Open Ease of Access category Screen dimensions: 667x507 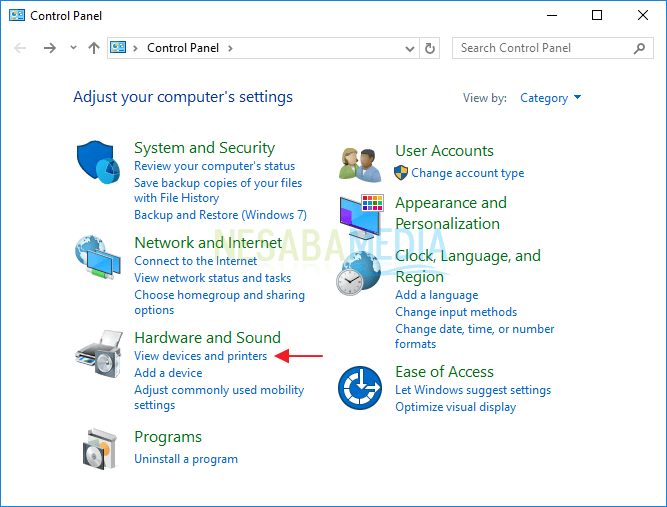click(444, 372)
